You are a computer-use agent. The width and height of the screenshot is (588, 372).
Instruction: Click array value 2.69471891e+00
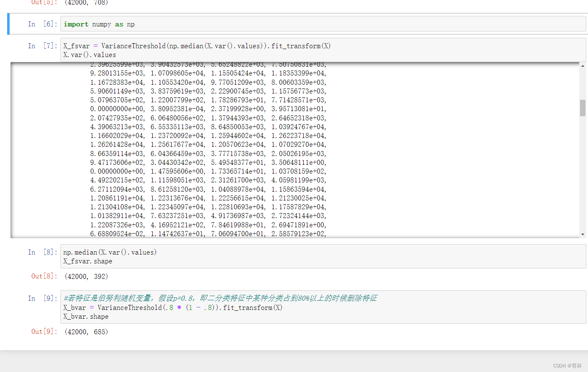click(x=298, y=225)
